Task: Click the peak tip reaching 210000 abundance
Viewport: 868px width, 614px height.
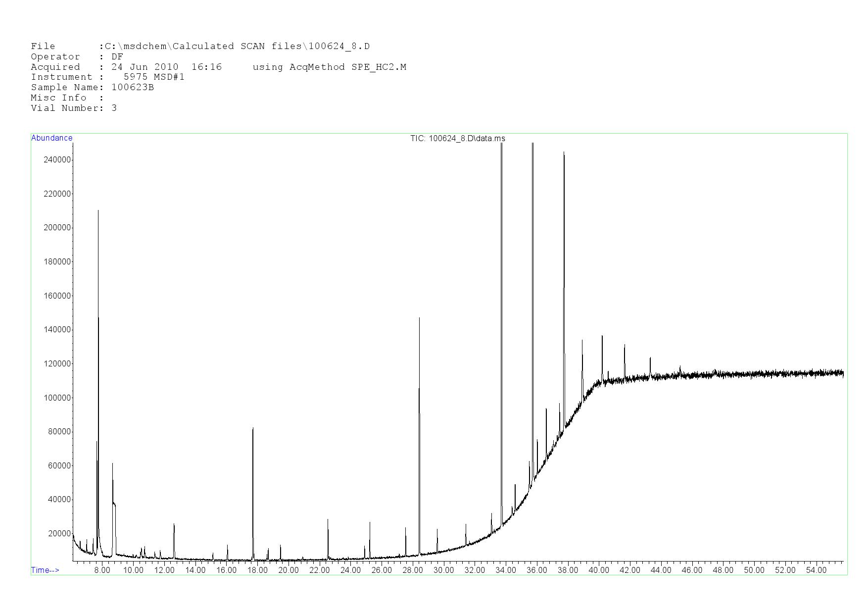Action: point(98,211)
